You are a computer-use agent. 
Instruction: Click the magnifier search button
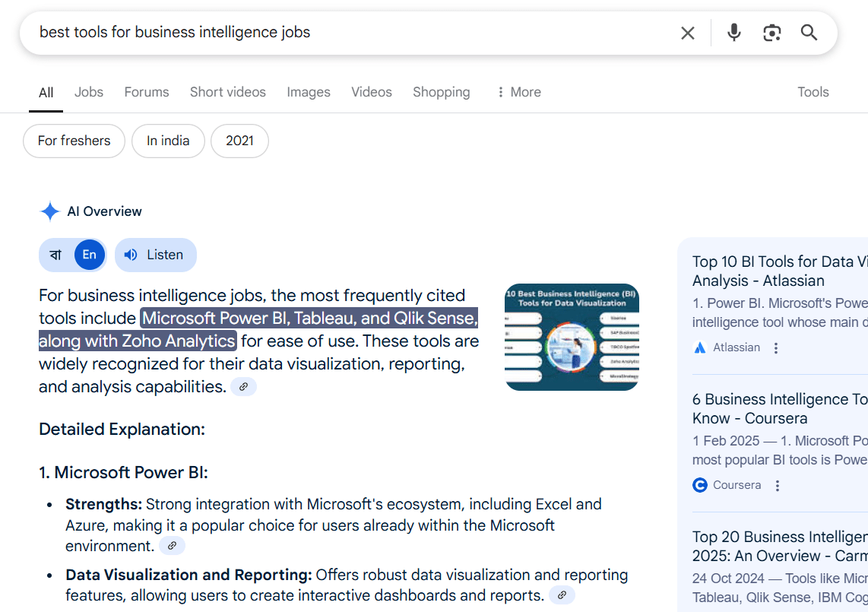pyautogui.click(x=809, y=33)
